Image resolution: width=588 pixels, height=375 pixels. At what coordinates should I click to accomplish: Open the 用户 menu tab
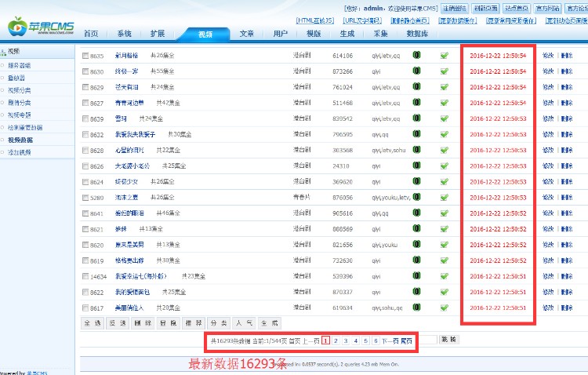point(280,34)
